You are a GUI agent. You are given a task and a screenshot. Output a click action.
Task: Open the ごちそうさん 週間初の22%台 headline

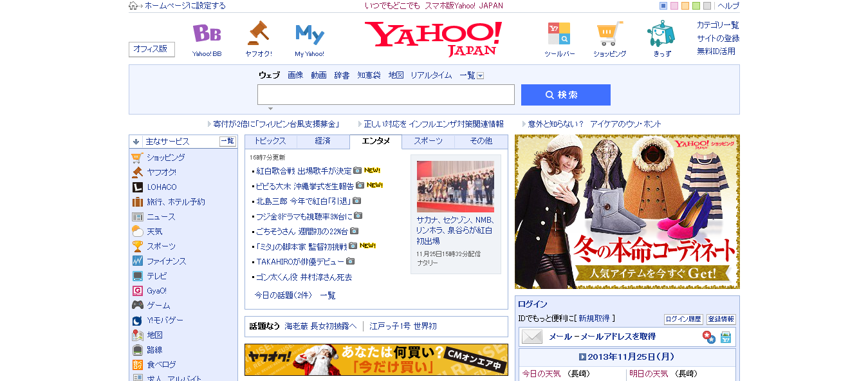pos(302,231)
